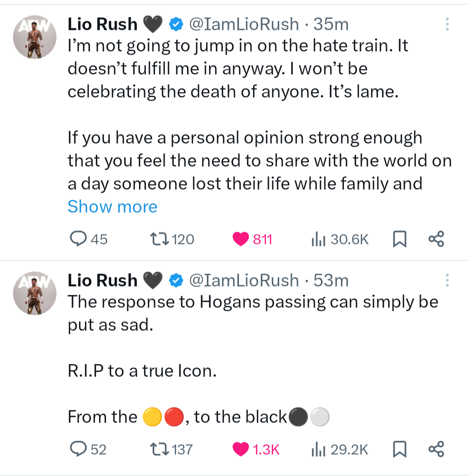The height and width of the screenshot is (476, 469).
Task: Open three-dot menu on first tweet
Action: pyautogui.click(x=446, y=24)
